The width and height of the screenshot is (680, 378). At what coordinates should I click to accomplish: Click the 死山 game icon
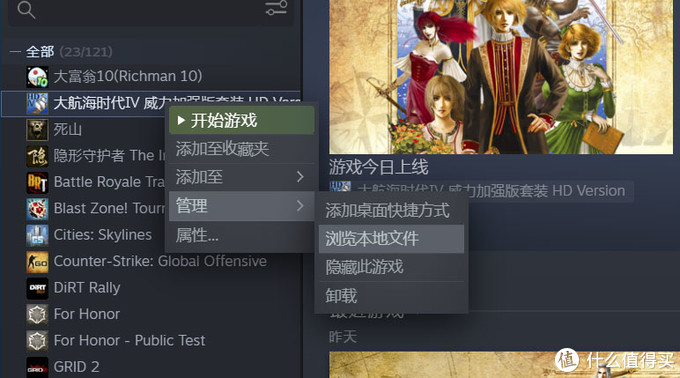click(37, 130)
